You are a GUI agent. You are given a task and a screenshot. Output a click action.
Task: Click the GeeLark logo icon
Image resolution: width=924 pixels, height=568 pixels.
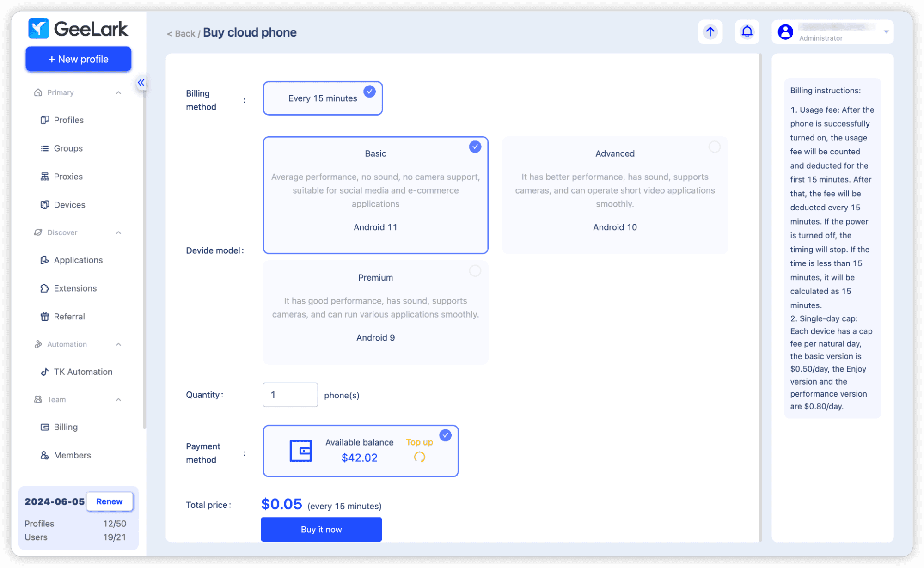pos(38,29)
